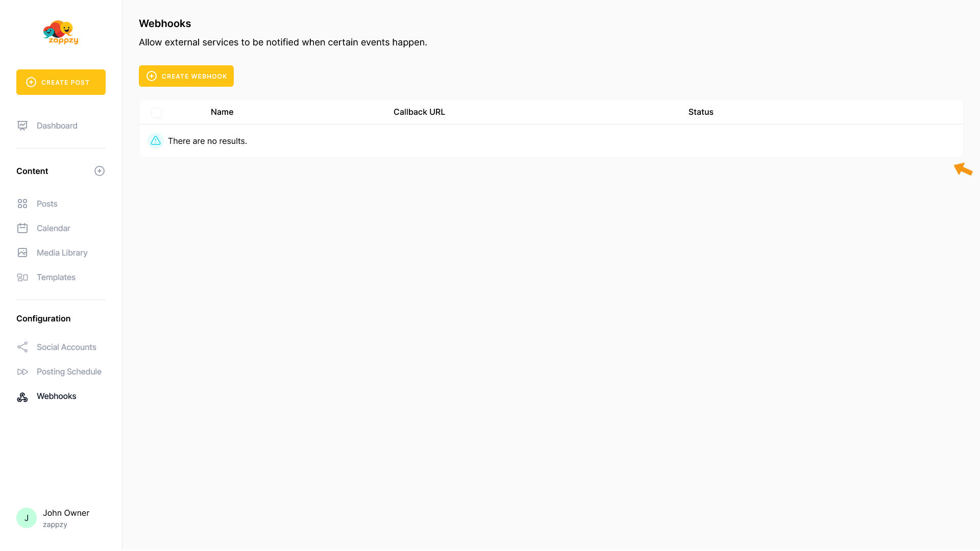Click the Media Library image icon

click(x=22, y=253)
